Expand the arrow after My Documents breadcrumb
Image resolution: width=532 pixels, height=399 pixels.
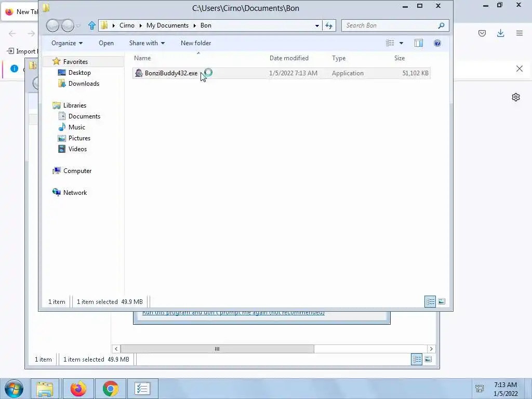(x=194, y=25)
